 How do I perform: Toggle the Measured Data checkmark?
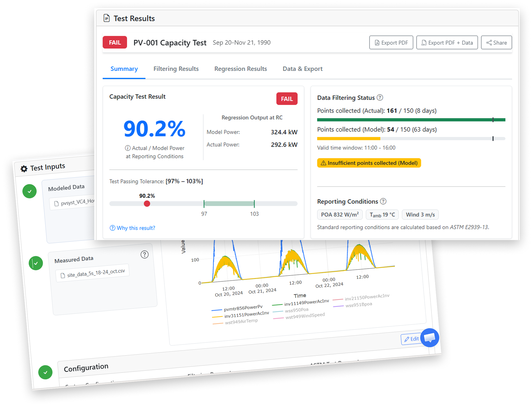36,263
